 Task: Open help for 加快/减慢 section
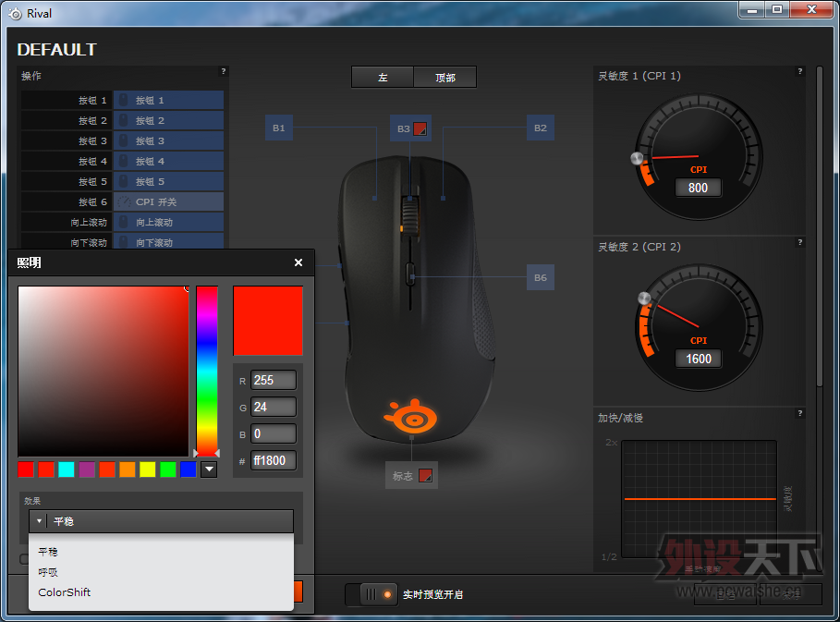(x=800, y=413)
